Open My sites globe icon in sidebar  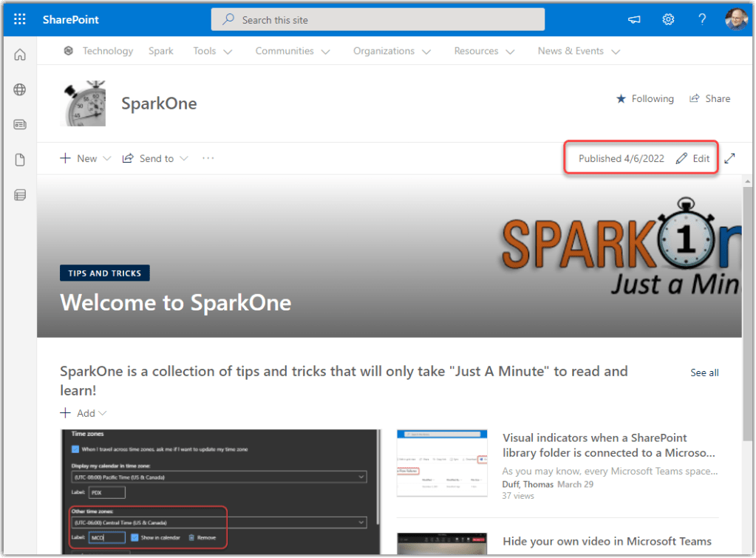[20, 89]
